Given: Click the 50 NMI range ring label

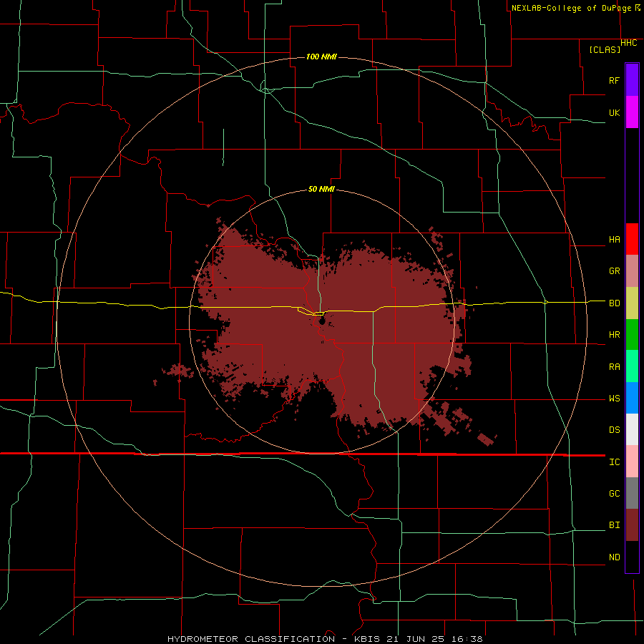Looking at the screenshot, I should click(x=321, y=190).
